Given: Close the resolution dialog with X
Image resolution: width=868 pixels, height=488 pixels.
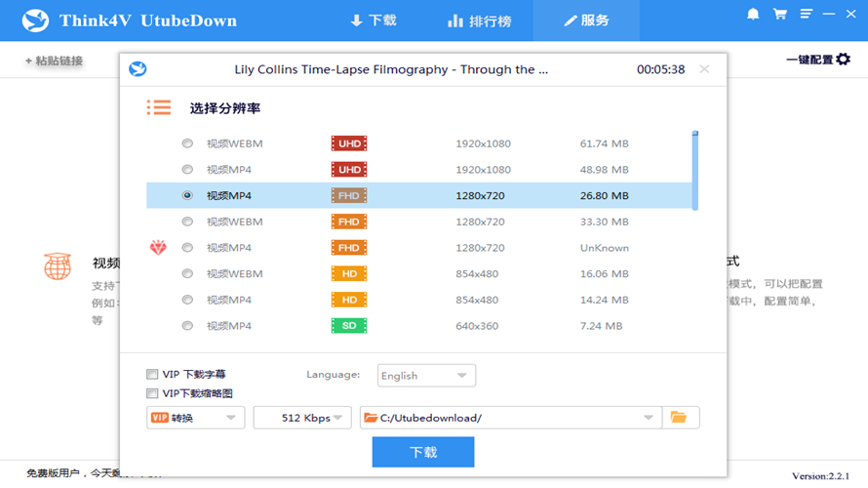Looking at the screenshot, I should coord(704,69).
